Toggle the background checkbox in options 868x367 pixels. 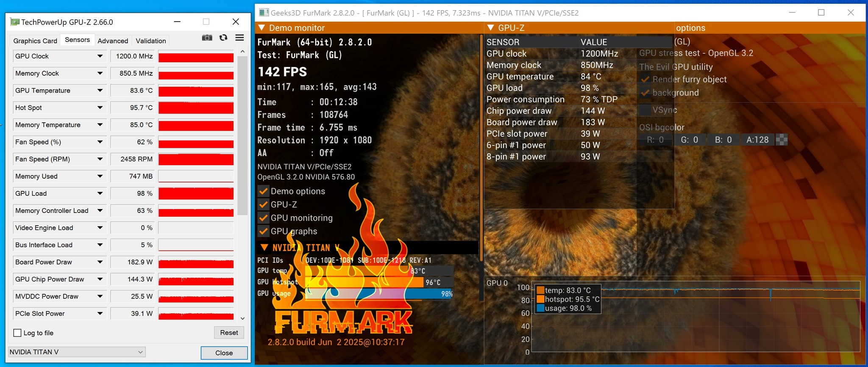coord(645,93)
